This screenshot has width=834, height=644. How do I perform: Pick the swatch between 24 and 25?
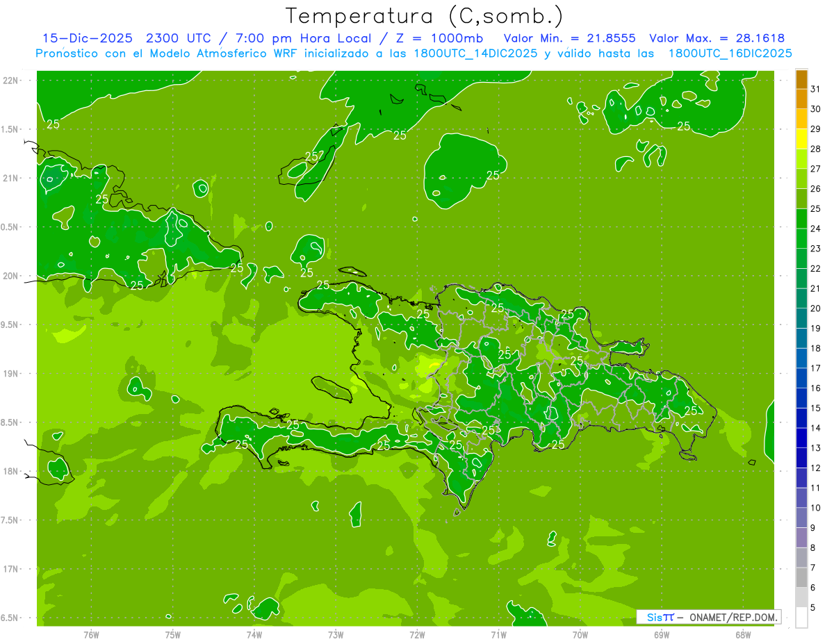coord(801,219)
